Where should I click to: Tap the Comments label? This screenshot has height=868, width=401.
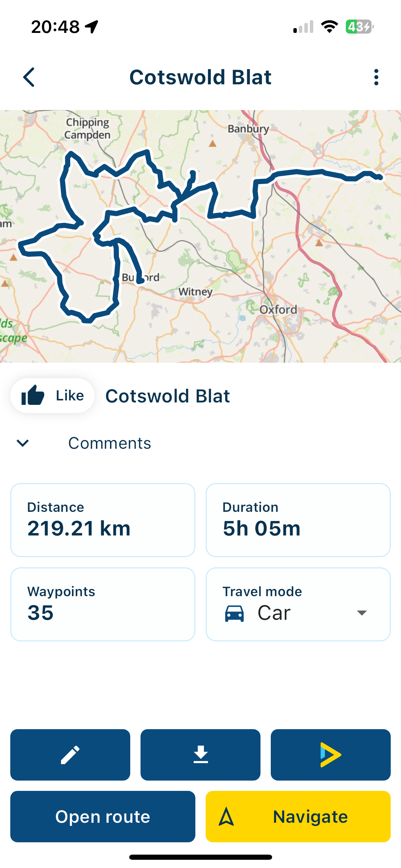point(110,443)
